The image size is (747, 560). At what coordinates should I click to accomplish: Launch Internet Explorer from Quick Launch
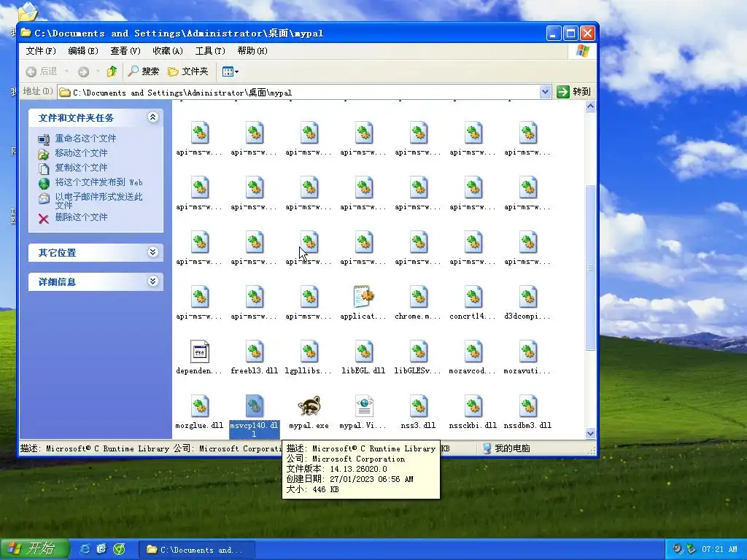point(85,549)
